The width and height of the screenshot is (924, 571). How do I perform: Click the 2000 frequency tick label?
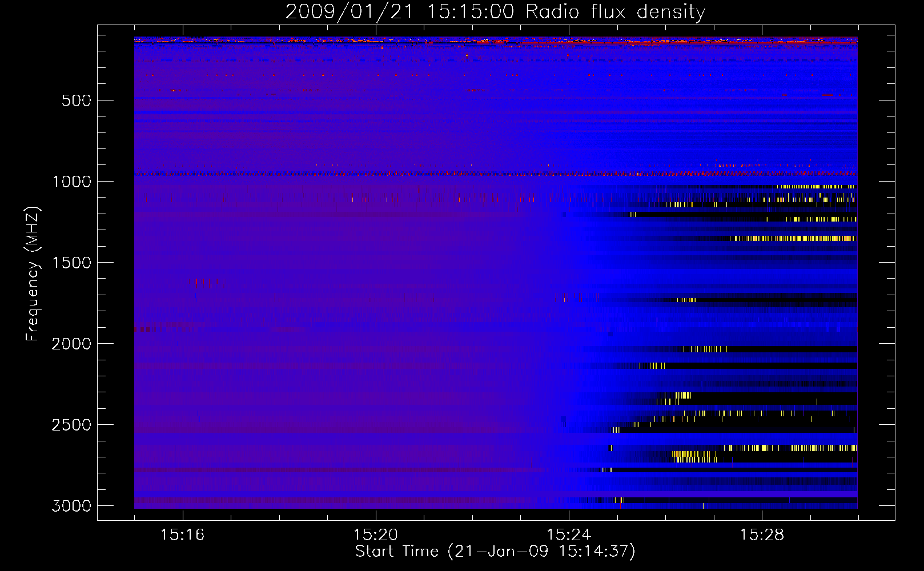[x=71, y=344]
